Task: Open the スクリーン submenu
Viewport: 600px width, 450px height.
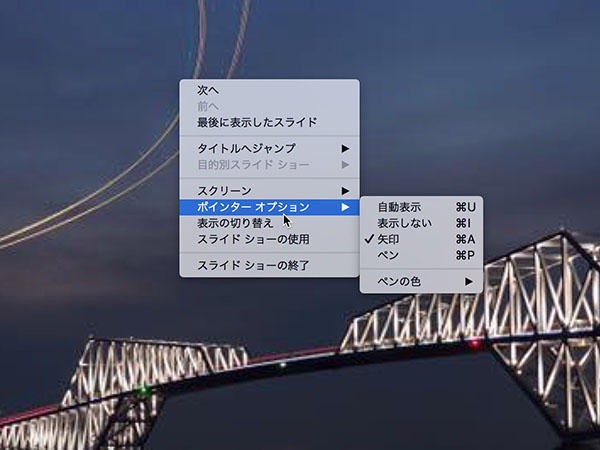Action: tap(269, 191)
